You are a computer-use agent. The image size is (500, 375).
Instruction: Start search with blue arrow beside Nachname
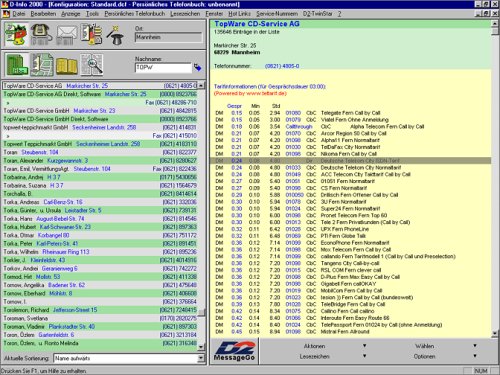pos(198,68)
